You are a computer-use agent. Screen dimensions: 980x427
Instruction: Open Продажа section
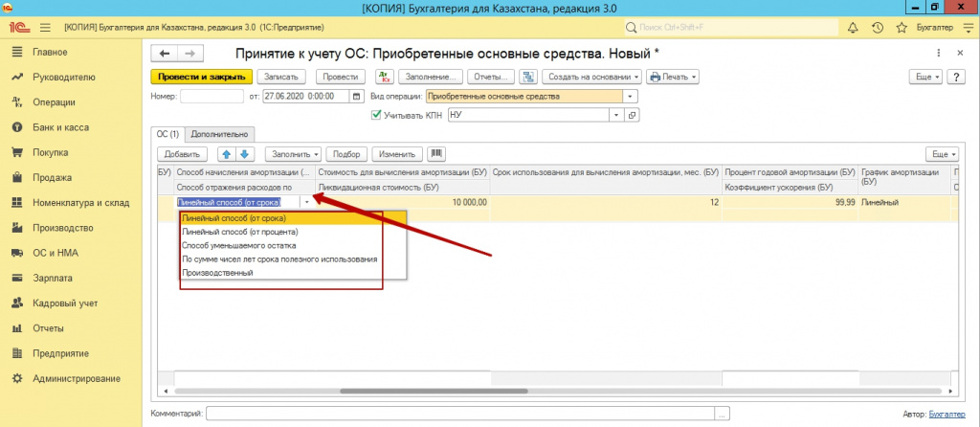tap(52, 177)
